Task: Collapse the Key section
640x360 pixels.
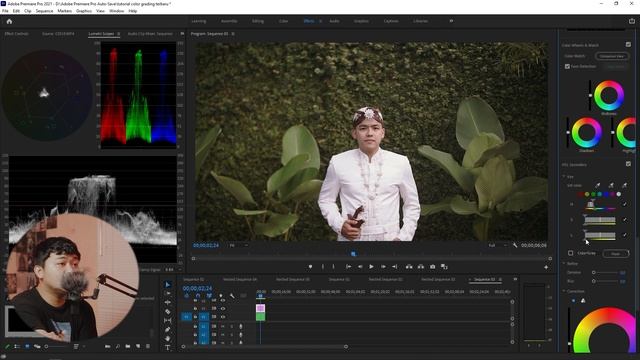Action: click(564, 177)
